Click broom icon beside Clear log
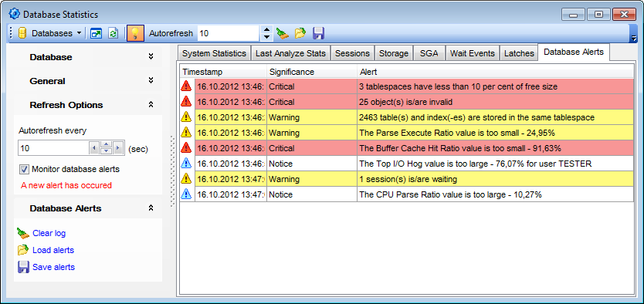The width and height of the screenshot is (644, 304). tap(23, 233)
